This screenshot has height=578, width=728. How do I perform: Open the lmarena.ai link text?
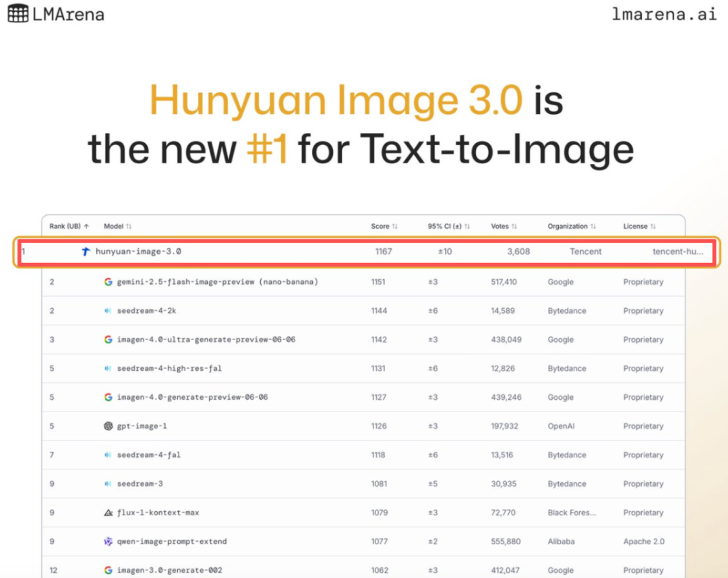(664, 14)
